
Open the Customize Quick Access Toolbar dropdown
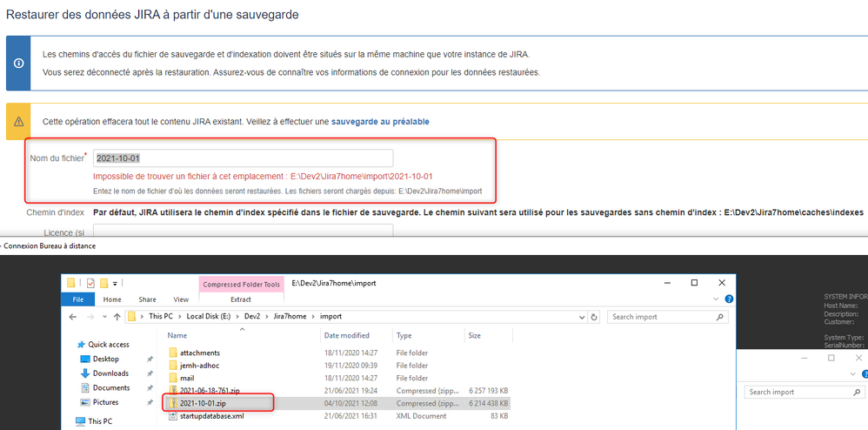(x=115, y=283)
